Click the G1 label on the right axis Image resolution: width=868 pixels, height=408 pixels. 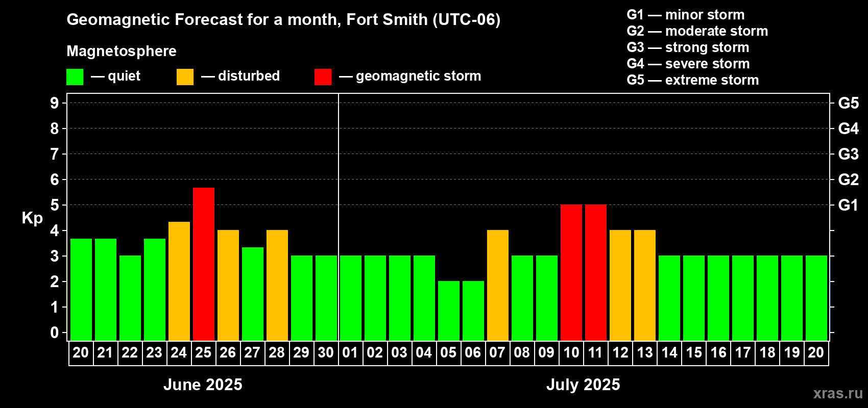[x=848, y=205]
